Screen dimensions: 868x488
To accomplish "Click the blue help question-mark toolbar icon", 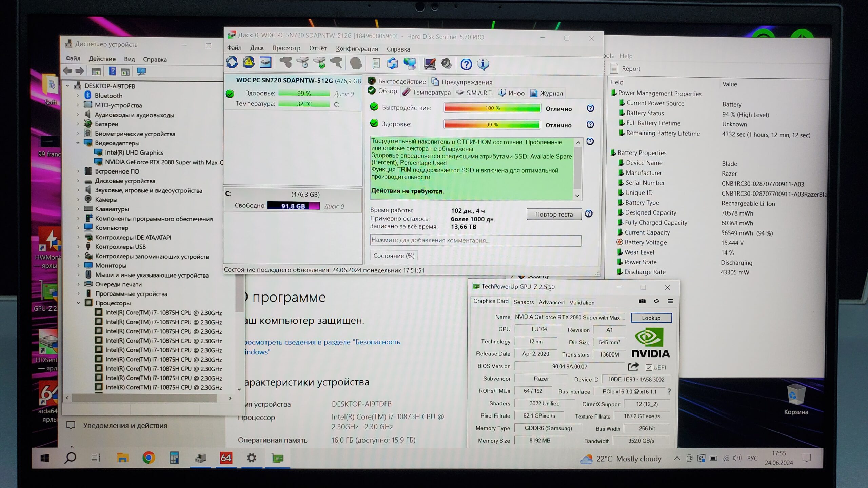I will (x=466, y=64).
